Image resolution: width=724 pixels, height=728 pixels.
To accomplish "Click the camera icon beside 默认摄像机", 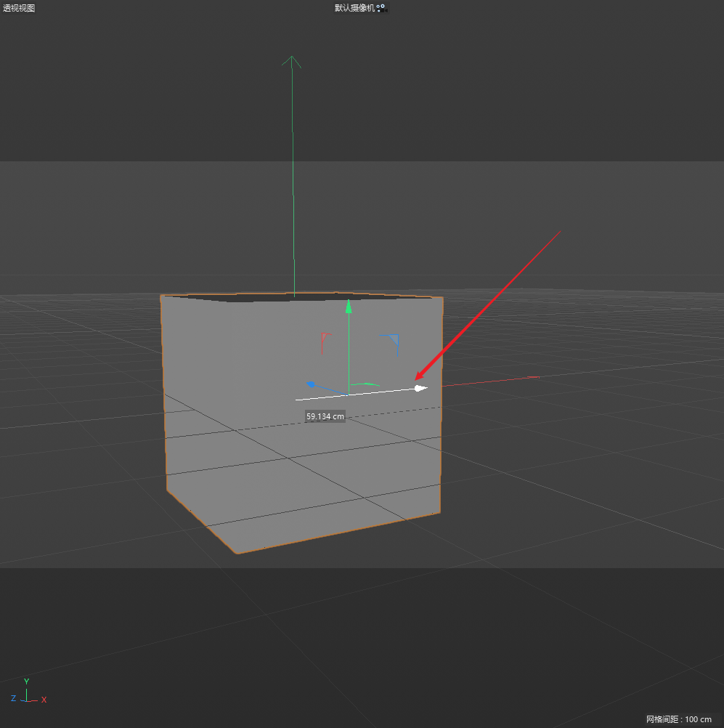I will tap(381, 8).
